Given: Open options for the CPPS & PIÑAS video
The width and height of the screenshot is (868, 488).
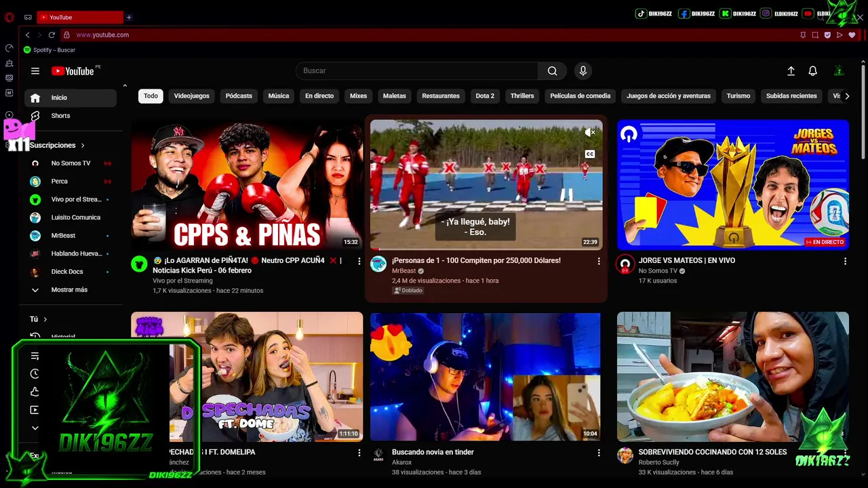Looking at the screenshot, I should pos(359,261).
